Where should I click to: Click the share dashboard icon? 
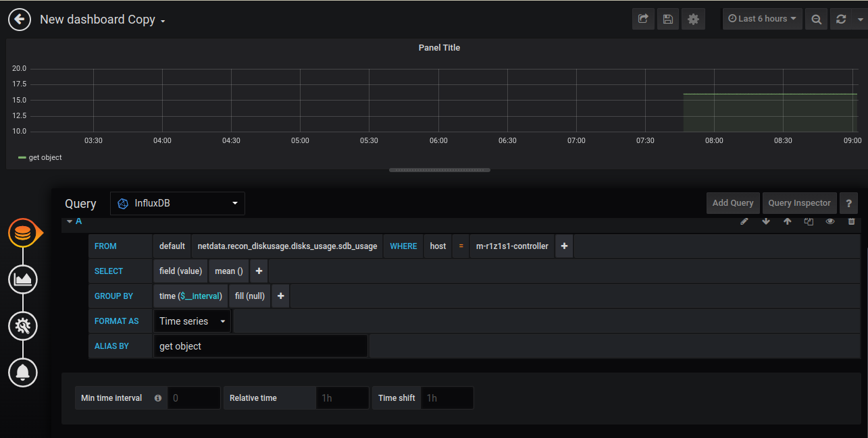[x=643, y=19]
